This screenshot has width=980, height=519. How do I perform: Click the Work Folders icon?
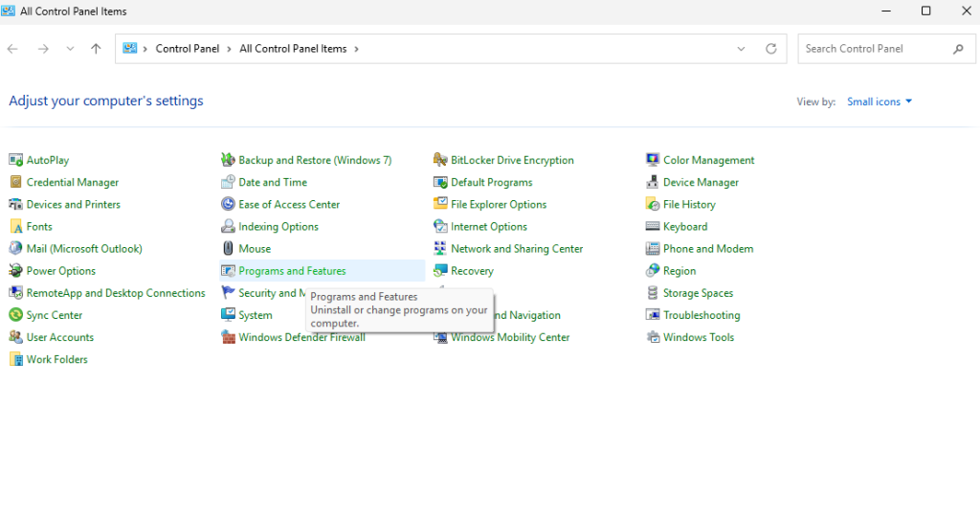tap(15, 359)
